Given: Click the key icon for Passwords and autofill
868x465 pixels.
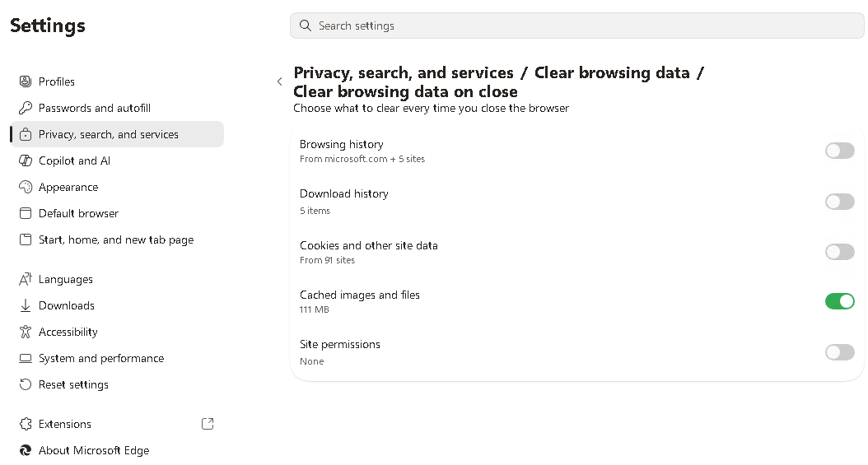Looking at the screenshot, I should pyautogui.click(x=26, y=108).
